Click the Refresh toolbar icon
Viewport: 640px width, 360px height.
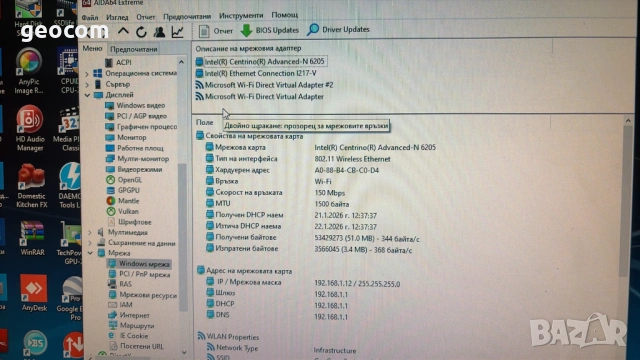click(141, 32)
